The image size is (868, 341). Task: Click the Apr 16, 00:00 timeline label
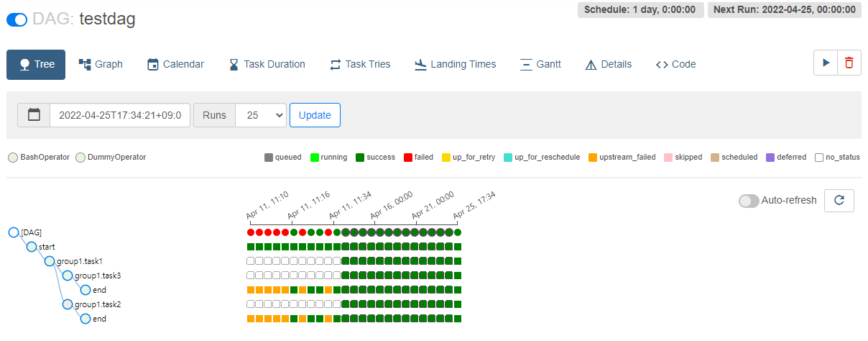pyautogui.click(x=392, y=205)
